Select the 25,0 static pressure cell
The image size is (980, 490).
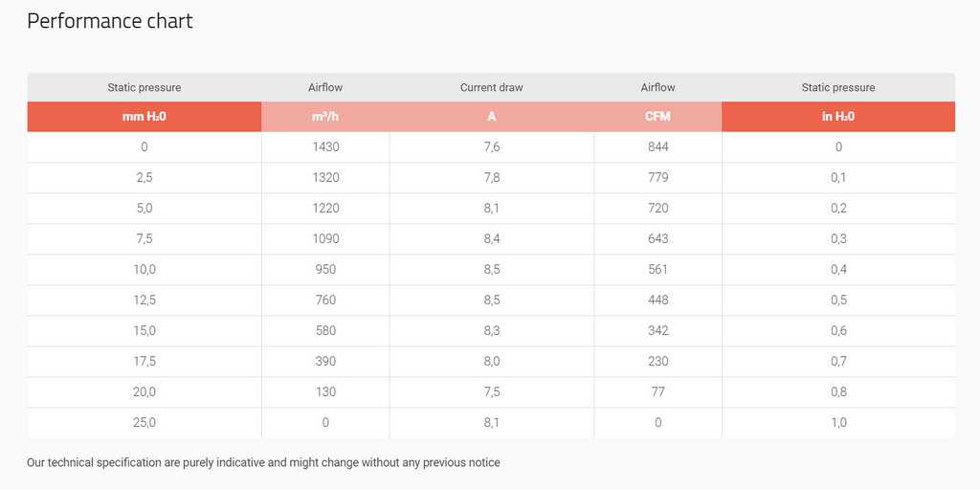[x=145, y=422]
